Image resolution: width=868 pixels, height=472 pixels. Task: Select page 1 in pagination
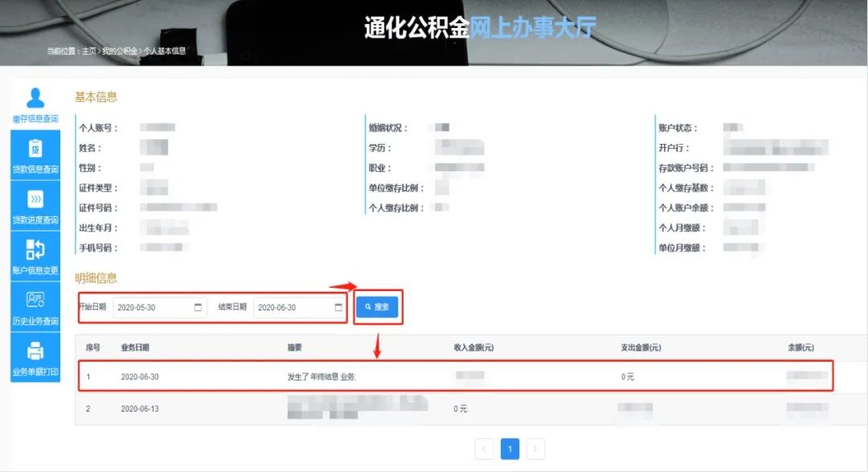tap(510, 449)
